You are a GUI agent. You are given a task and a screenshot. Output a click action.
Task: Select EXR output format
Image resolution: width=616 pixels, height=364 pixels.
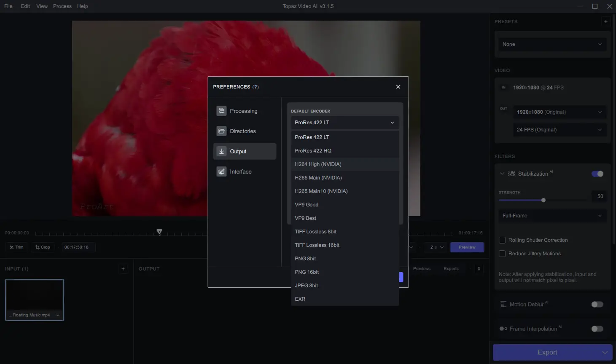(345, 299)
